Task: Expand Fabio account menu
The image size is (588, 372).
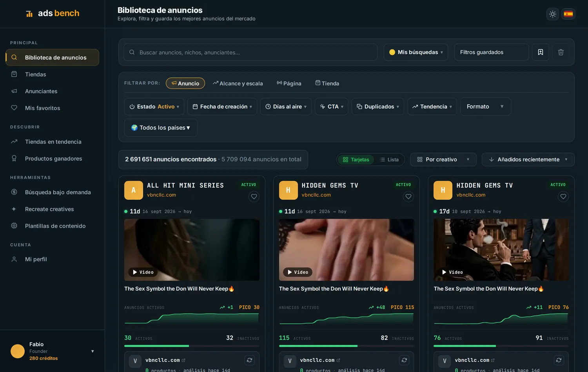Action: pyautogui.click(x=93, y=351)
